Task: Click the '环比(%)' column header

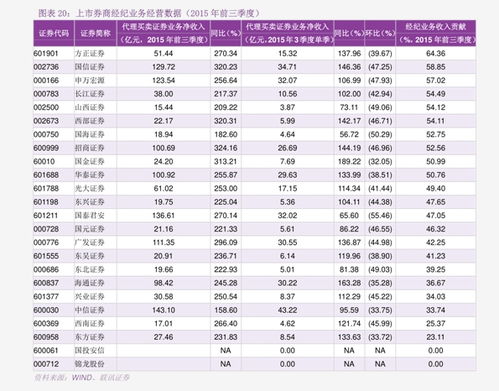Action: click(x=380, y=33)
